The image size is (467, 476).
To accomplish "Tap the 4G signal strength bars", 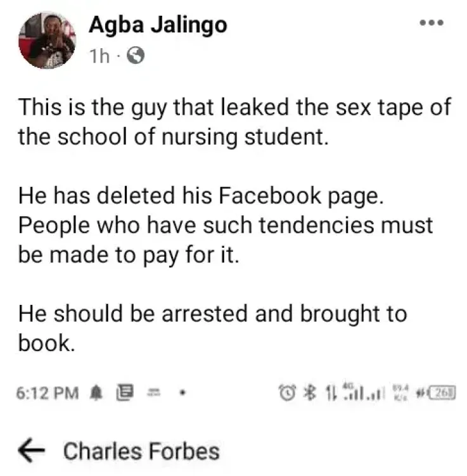I will point(354,391).
